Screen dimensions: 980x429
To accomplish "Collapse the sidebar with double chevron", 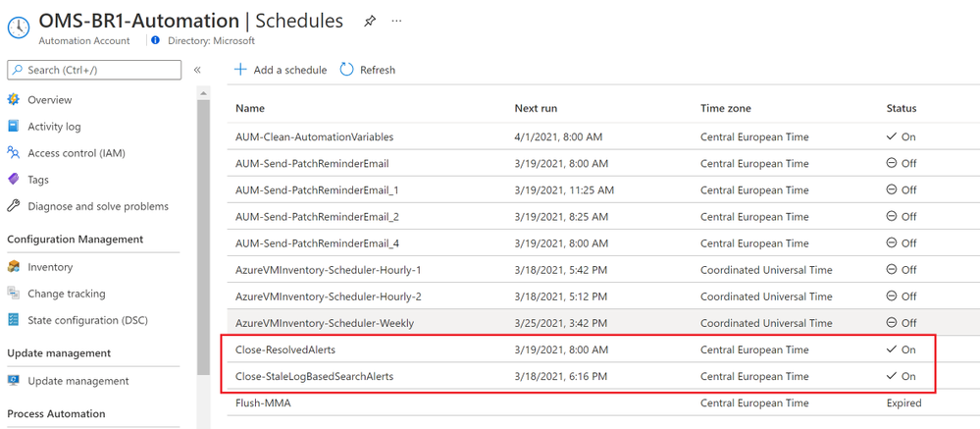I will [196, 70].
